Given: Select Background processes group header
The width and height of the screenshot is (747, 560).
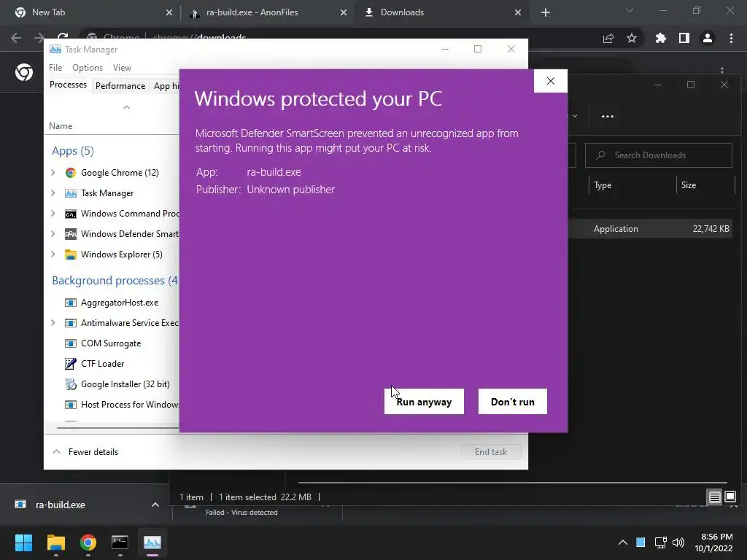Looking at the screenshot, I should pos(115,281).
